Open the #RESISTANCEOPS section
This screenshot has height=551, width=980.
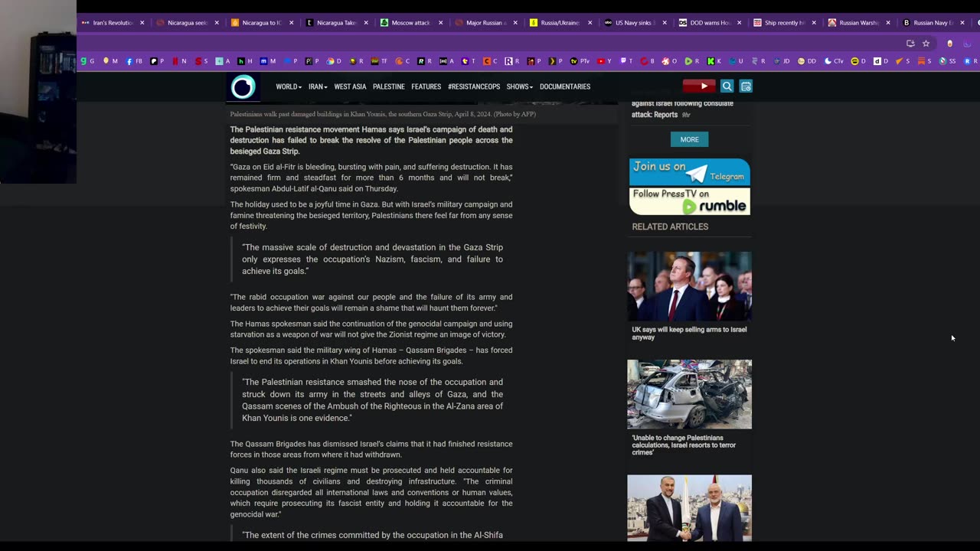[474, 87]
